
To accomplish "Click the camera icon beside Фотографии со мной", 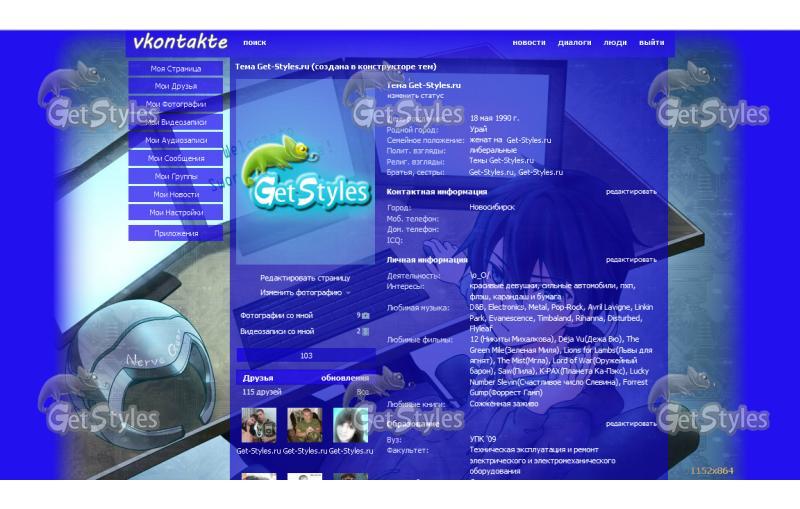I will tap(365, 315).
